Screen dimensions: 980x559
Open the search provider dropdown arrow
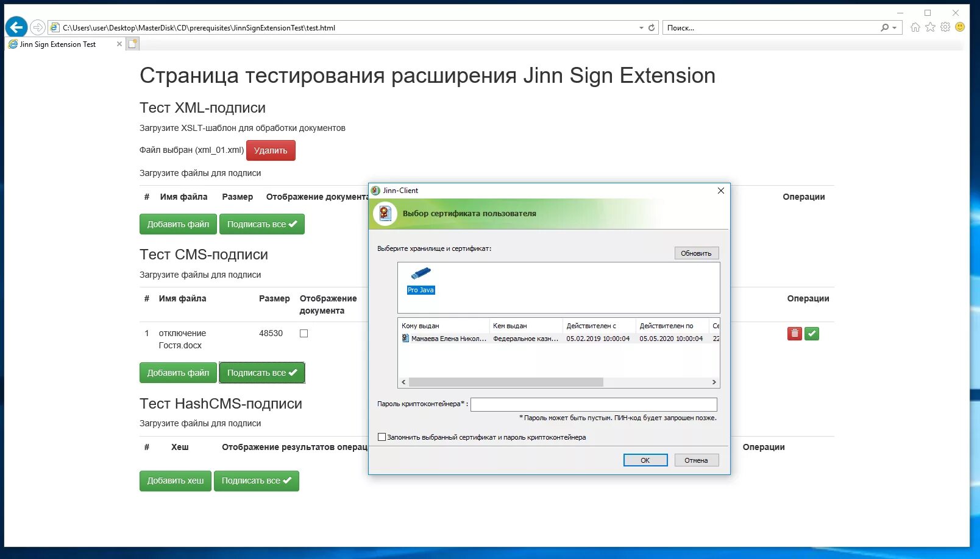coord(894,27)
